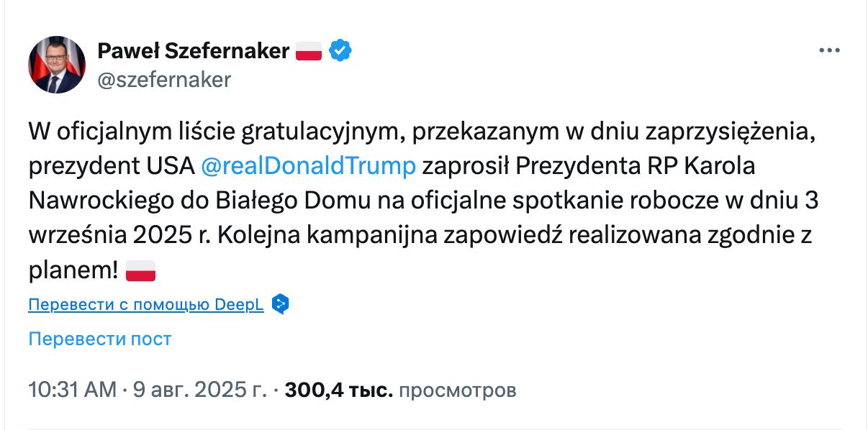The width and height of the screenshot is (868, 430).
Task: Click the "просмотров" views label
Action: click(457, 390)
